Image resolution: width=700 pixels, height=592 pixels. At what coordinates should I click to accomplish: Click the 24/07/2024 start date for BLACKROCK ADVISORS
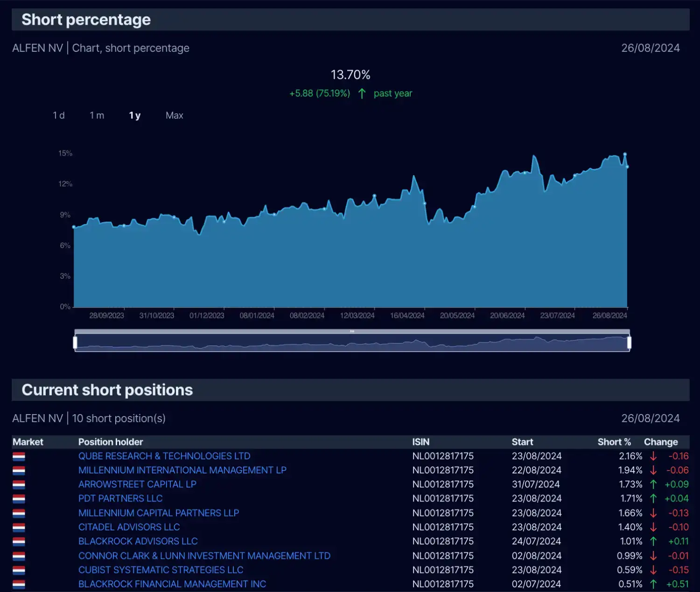[536, 541]
